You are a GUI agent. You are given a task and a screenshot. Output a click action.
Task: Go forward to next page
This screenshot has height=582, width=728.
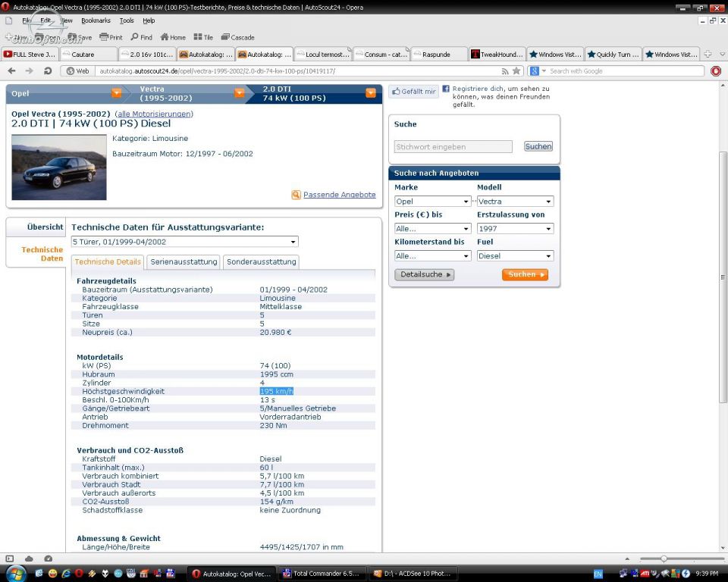click(30, 71)
